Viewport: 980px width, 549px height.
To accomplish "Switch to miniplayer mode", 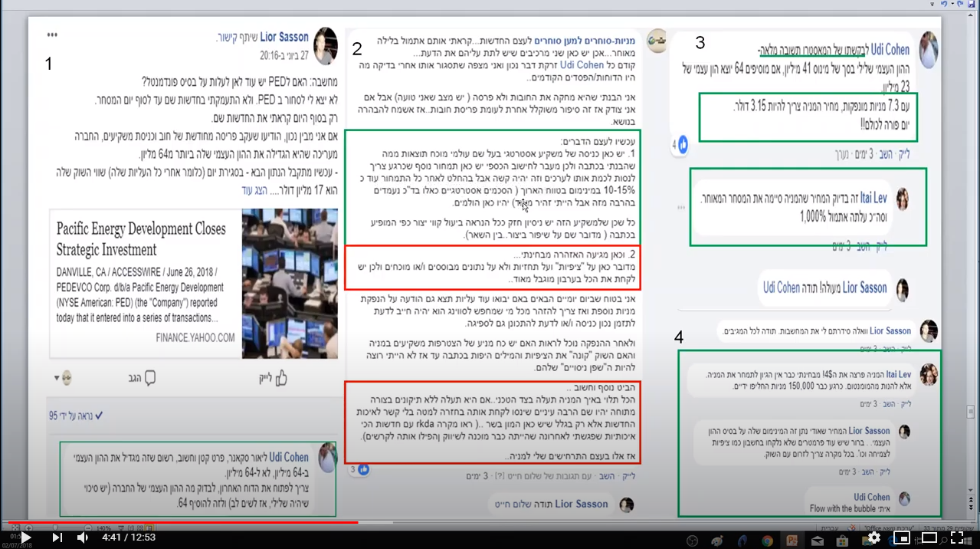I will click(901, 537).
